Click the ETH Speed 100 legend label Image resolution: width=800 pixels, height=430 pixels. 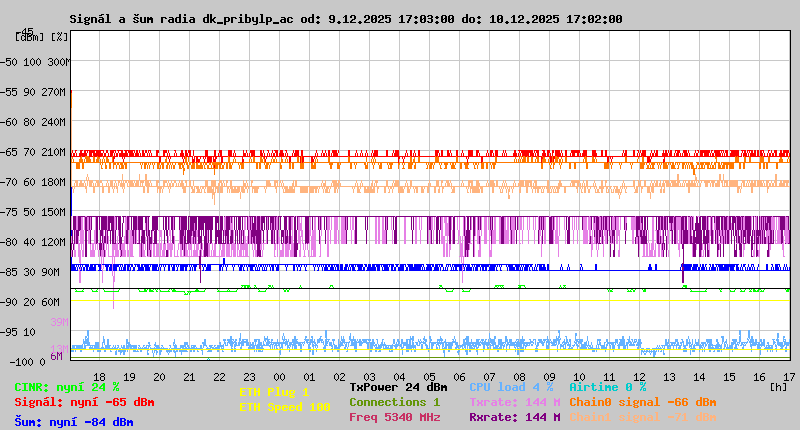click(x=284, y=407)
